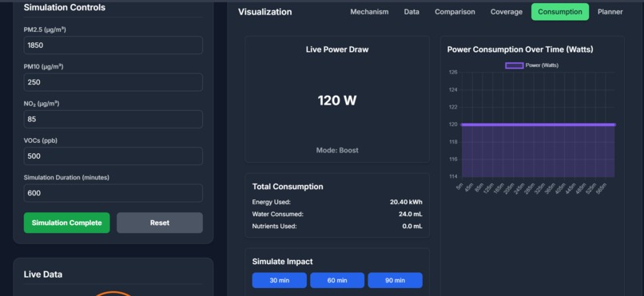Screen dimensions: 644x296
Task: Click the VOCs ppb input field
Action: (x=113, y=156)
